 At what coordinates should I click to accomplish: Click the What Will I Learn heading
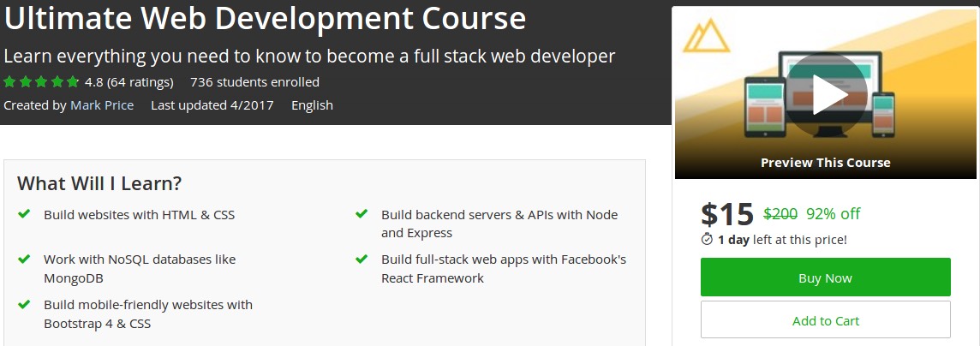[x=99, y=183]
